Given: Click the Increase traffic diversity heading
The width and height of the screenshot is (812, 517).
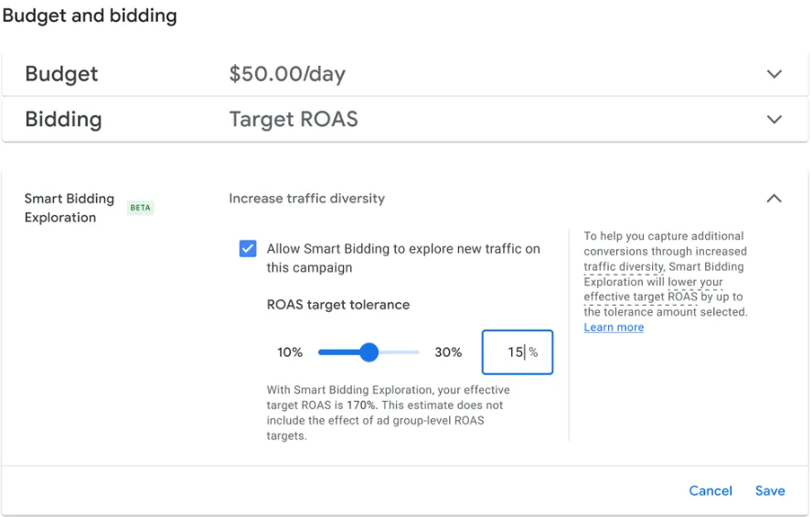Looking at the screenshot, I should click(x=306, y=199).
